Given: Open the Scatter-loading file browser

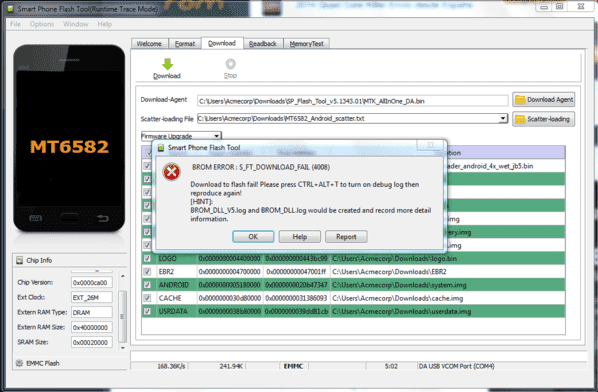Looking at the screenshot, I should pyautogui.click(x=544, y=119).
